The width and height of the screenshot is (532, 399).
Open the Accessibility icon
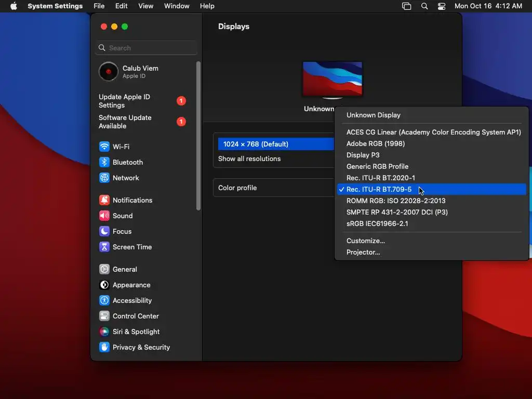[x=104, y=301]
